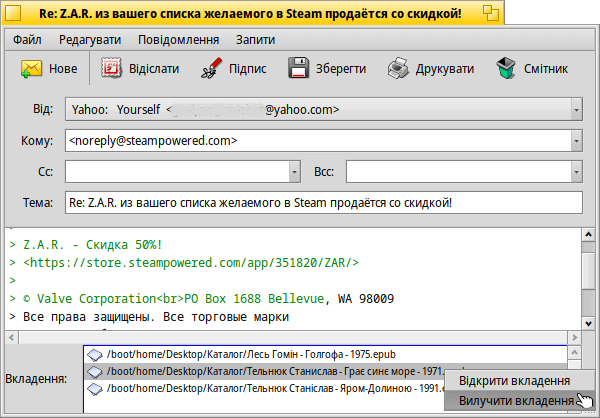Click the Зберегти button label

click(341, 69)
